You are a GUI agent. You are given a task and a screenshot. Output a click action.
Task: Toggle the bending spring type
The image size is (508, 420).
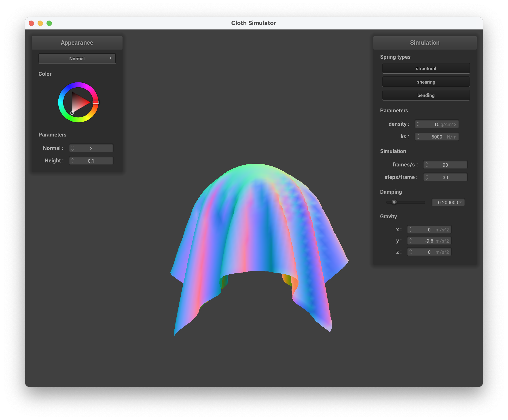(x=426, y=95)
